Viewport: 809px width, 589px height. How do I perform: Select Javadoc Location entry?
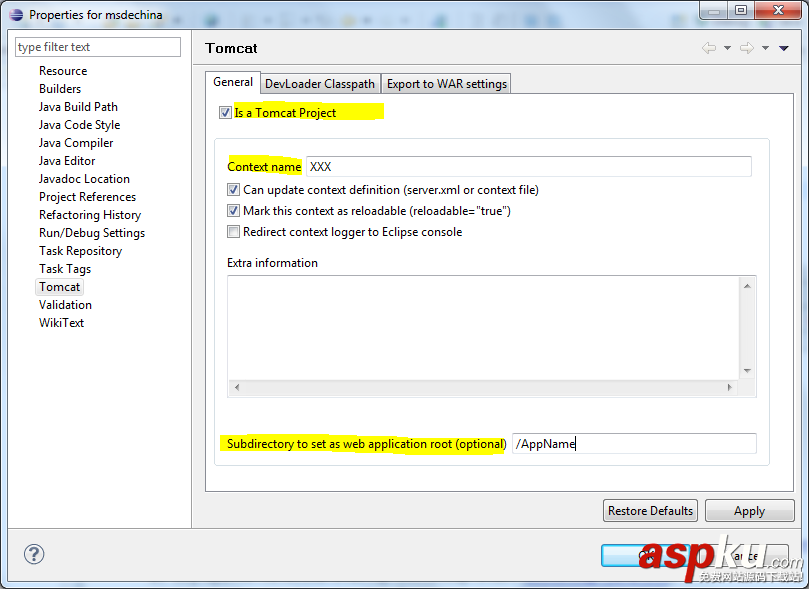84,179
